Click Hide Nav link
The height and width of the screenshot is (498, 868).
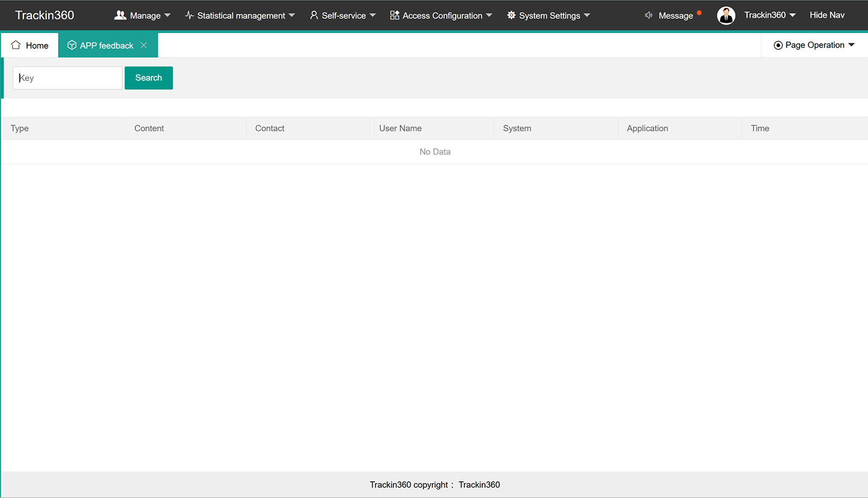click(827, 15)
